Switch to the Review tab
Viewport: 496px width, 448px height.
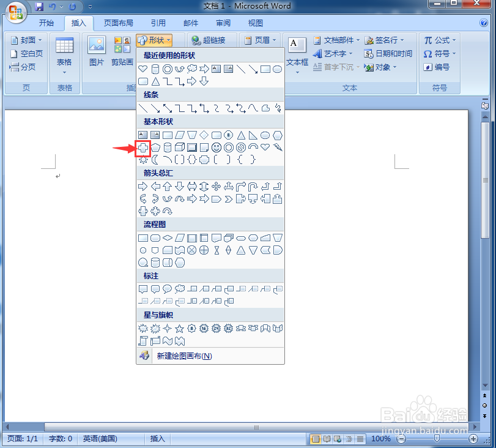click(223, 23)
